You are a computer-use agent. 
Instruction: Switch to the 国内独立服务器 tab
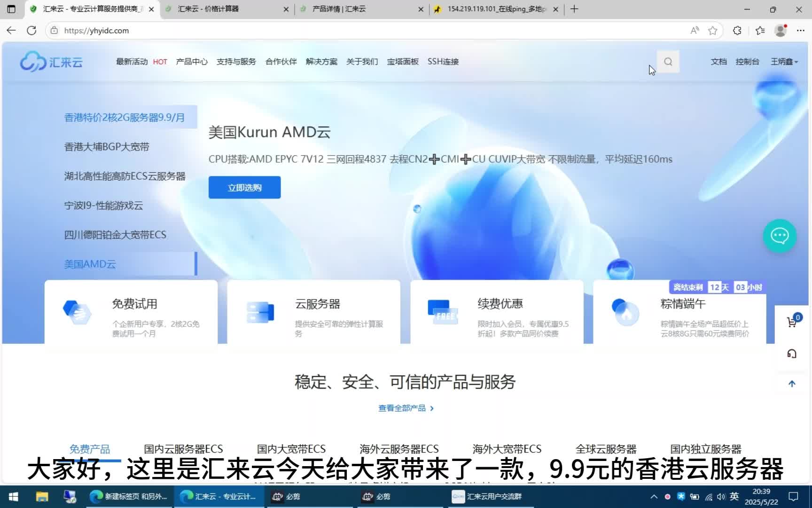coord(706,449)
